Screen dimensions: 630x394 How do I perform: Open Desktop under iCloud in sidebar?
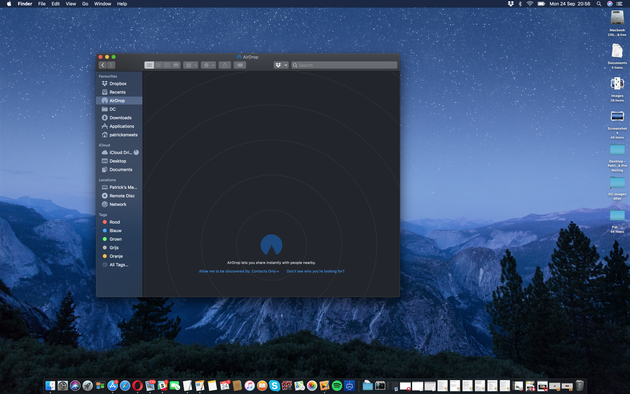[x=119, y=161]
